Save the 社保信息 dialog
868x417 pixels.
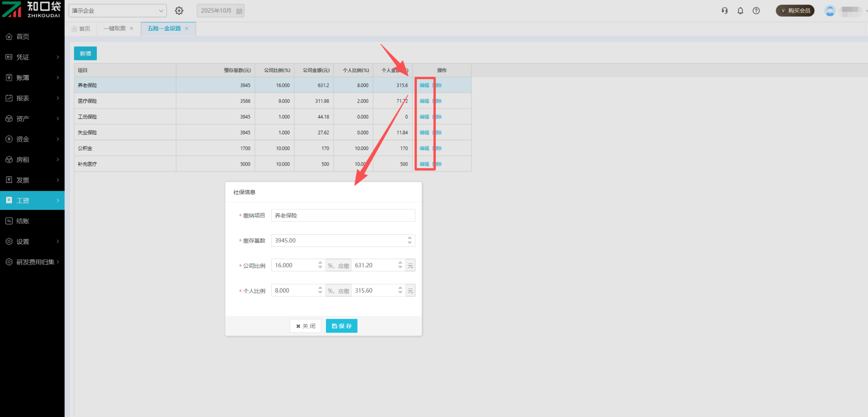341,326
